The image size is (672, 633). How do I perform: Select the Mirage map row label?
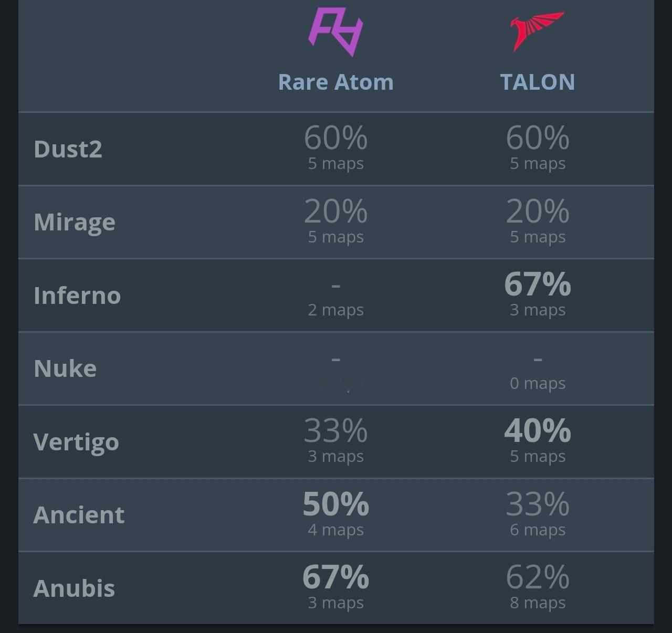[x=75, y=223]
